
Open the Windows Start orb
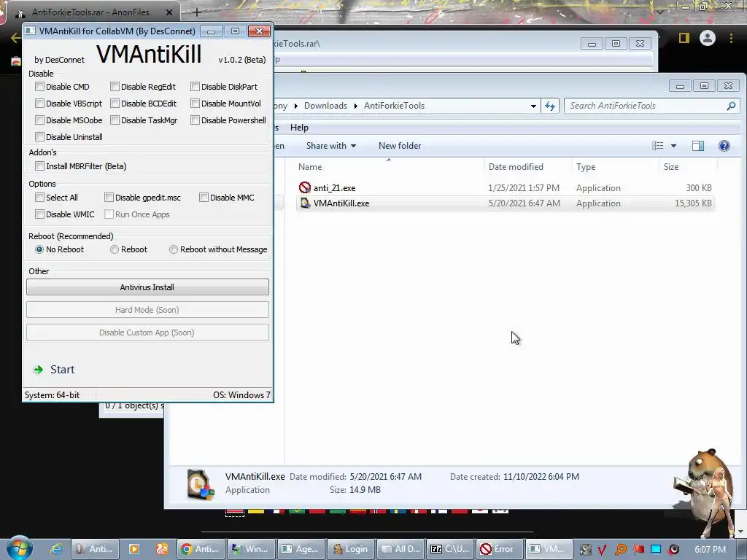(19, 548)
